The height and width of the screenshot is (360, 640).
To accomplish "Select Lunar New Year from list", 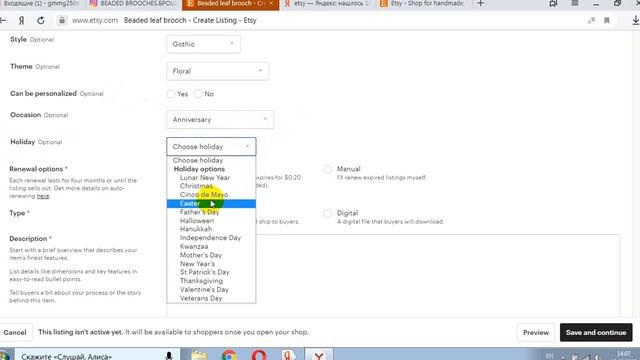I will click(211, 178).
